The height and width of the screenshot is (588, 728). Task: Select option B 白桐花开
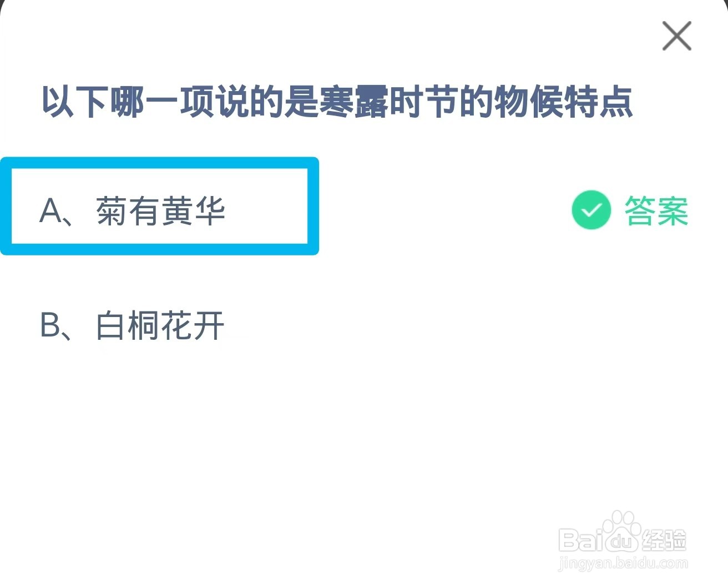132,325
